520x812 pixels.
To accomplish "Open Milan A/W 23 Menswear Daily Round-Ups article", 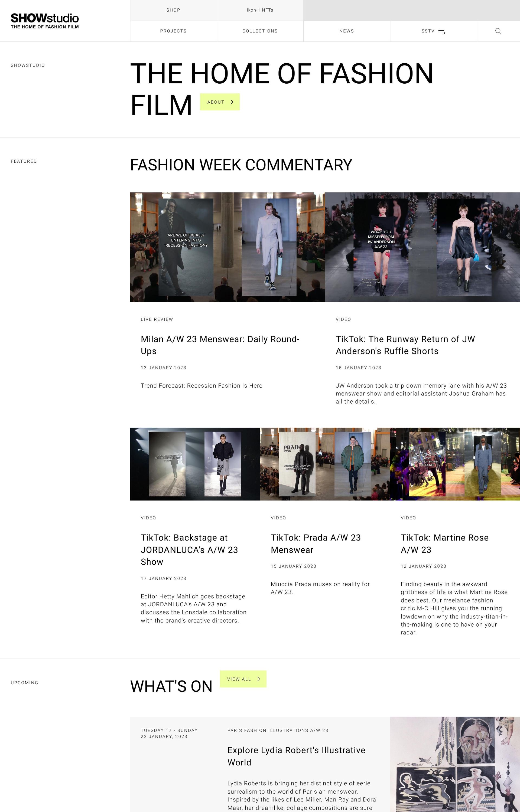I will [220, 345].
